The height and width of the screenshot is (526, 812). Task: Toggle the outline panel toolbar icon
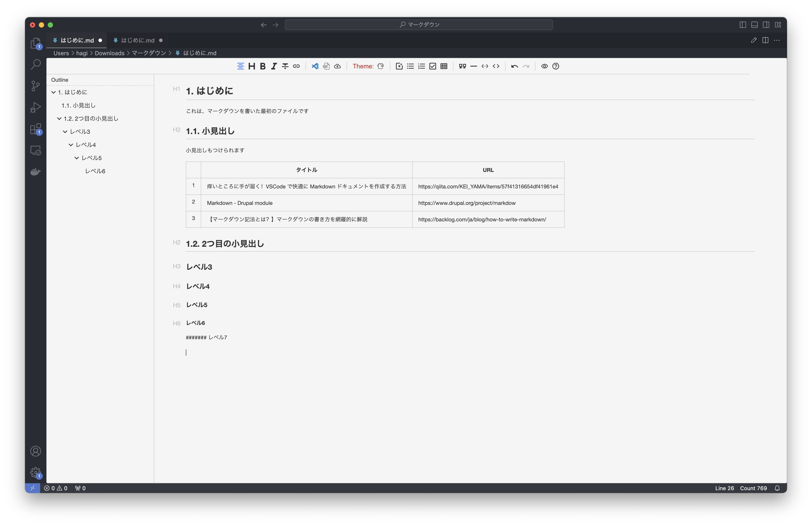(x=240, y=66)
